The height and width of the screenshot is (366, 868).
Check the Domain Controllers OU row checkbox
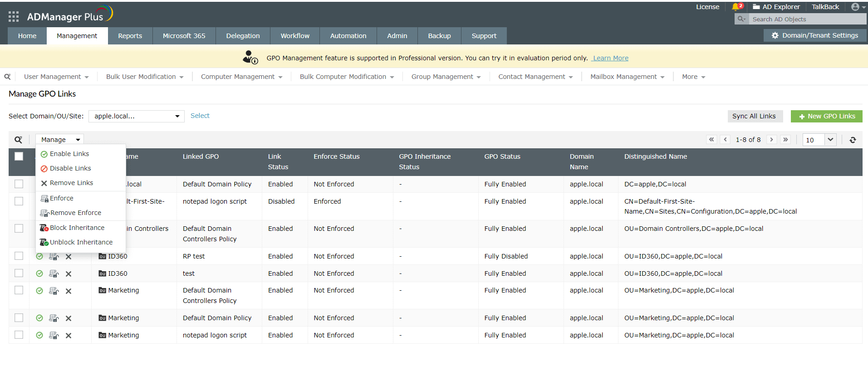tap(19, 228)
